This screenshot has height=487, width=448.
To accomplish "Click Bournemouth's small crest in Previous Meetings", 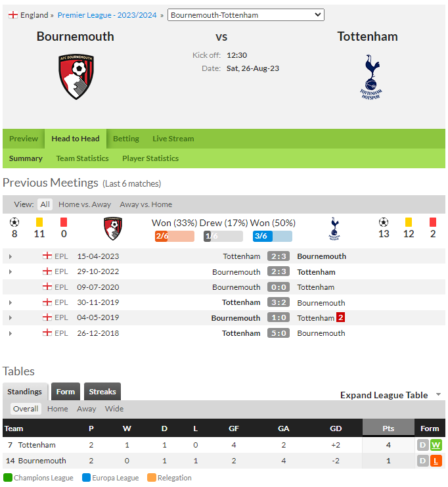I will (x=113, y=229).
